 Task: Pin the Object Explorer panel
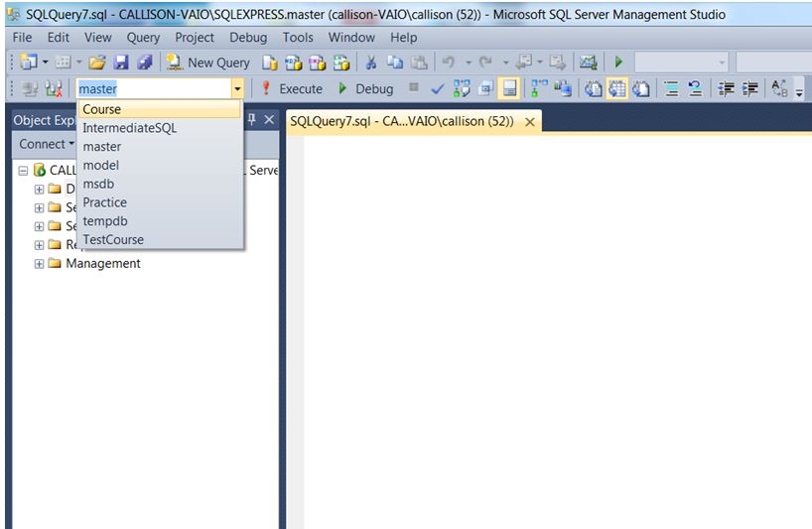(x=252, y=119)
